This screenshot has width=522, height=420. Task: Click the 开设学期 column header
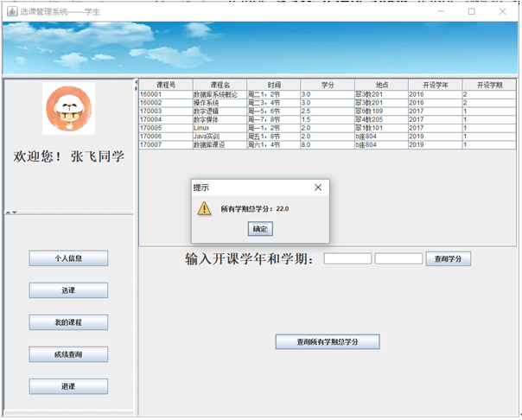[x=489, y=85]
